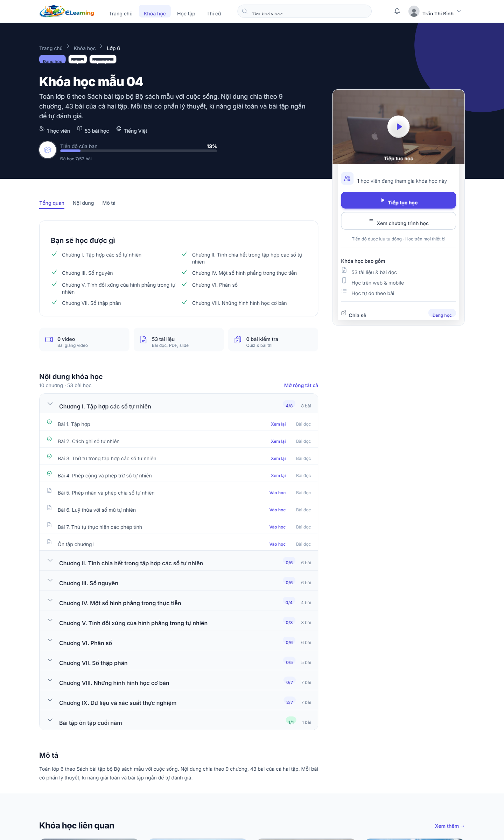The width and height of the screenshot is (504, 840).
Task: Switch to the Mô tả tab
Action: pyautogui.click(x=109, y=203)
